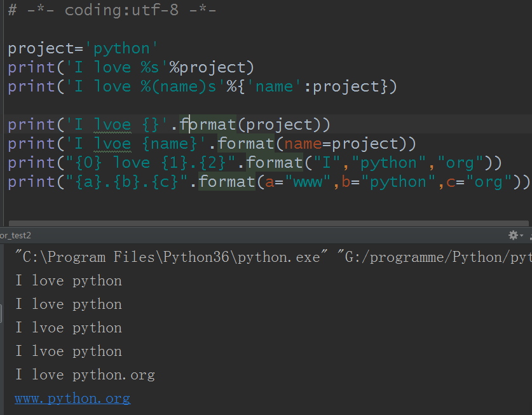Open the www.python.org link in console
This screenshot has height=415, width=532.
72,398
